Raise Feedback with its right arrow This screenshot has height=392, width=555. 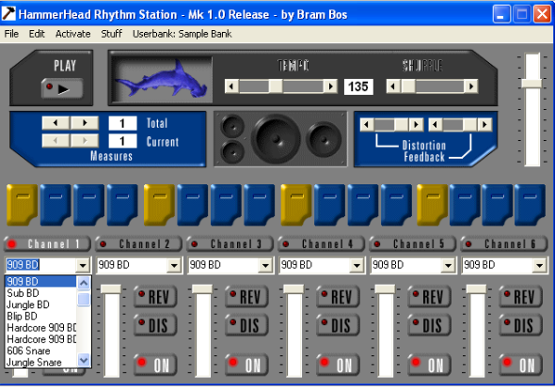click(x=484, y=124)
